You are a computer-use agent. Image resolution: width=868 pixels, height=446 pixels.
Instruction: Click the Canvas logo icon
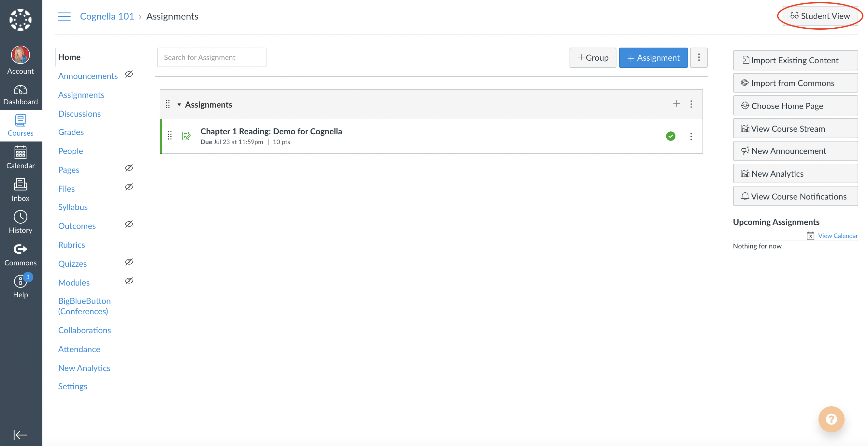click(x=21, y=20)
